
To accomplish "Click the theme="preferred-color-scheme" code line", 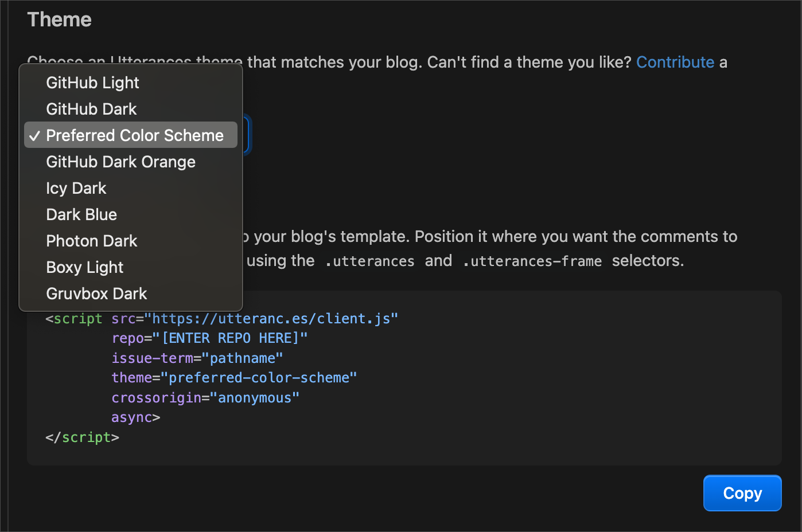I will pos(234,378).
